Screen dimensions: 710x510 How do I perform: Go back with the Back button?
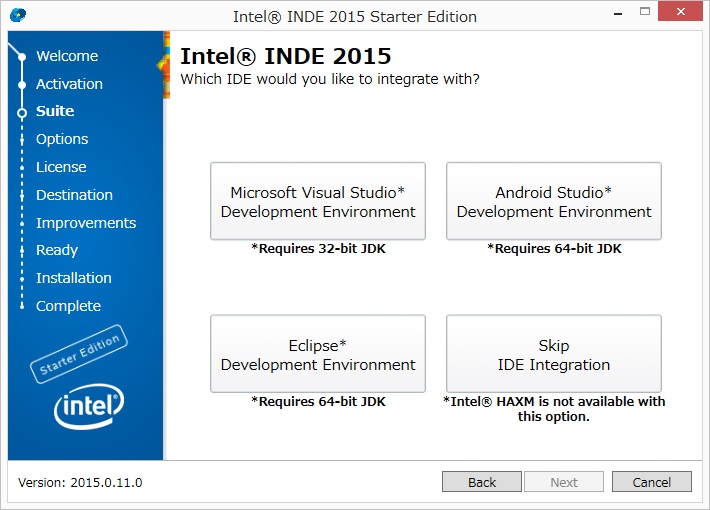click(482, 482)
